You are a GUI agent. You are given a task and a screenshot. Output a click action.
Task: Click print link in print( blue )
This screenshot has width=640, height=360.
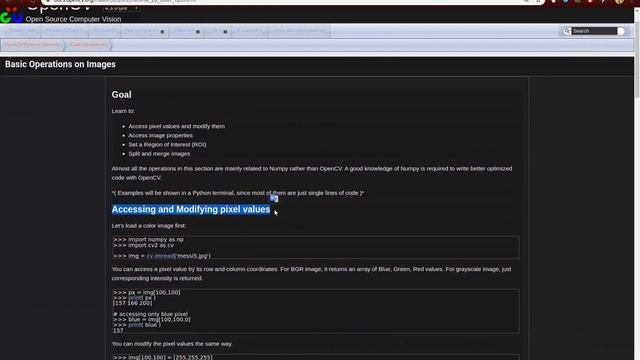(135, 324)
